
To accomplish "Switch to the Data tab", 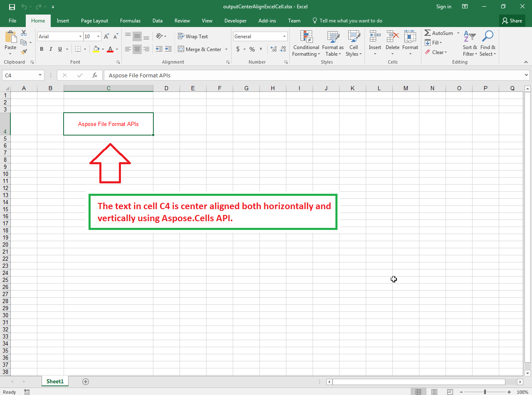I will tap(158, 21).
